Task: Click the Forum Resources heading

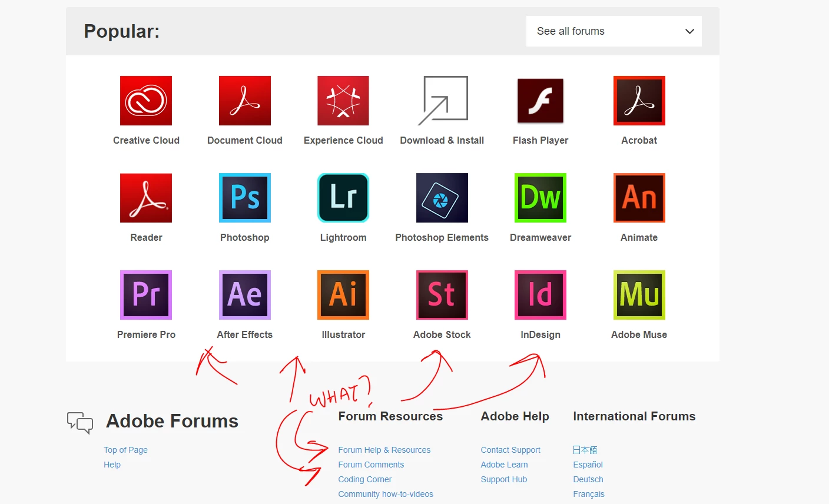Action: 390,416
